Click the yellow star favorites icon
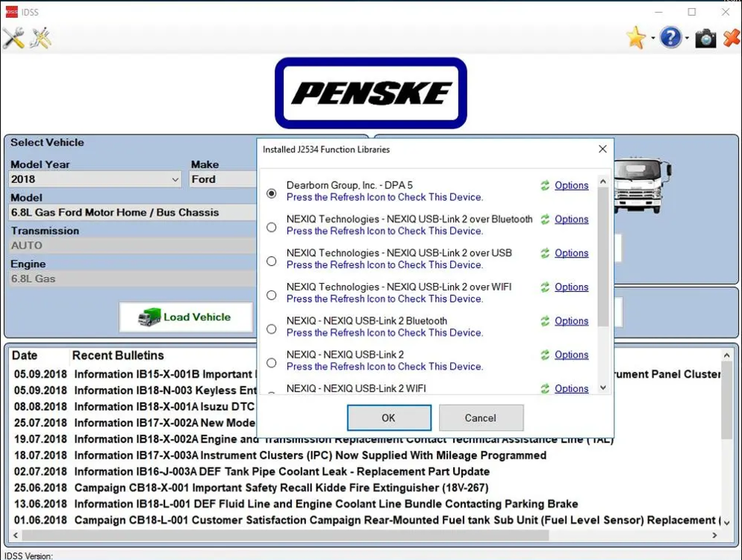 (636, 38)
